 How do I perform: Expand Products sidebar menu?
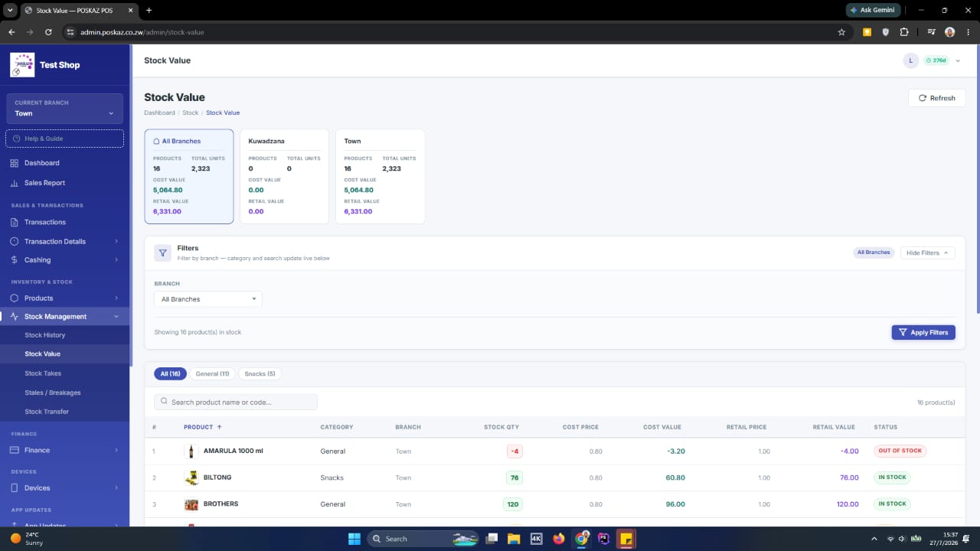pos(65,298)
